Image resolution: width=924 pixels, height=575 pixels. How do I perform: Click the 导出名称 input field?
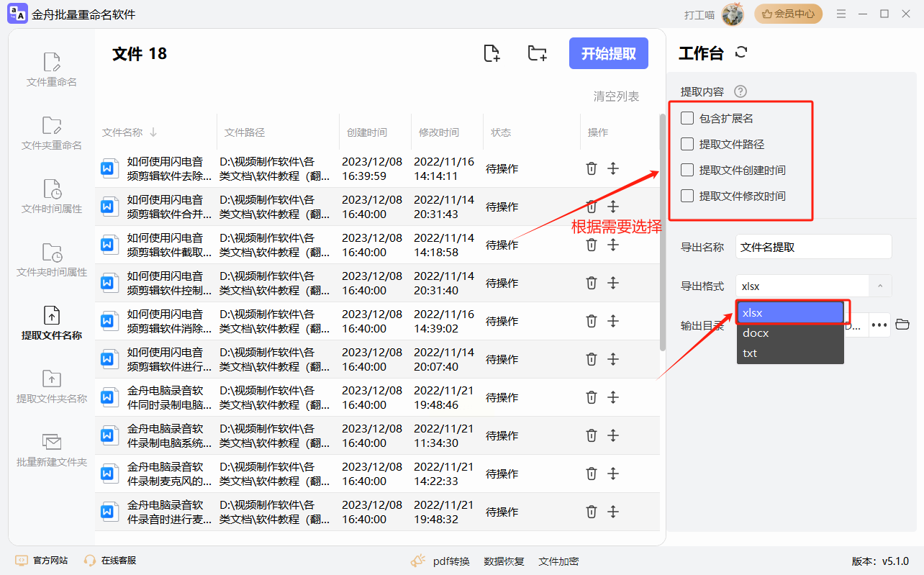(813, 247)
